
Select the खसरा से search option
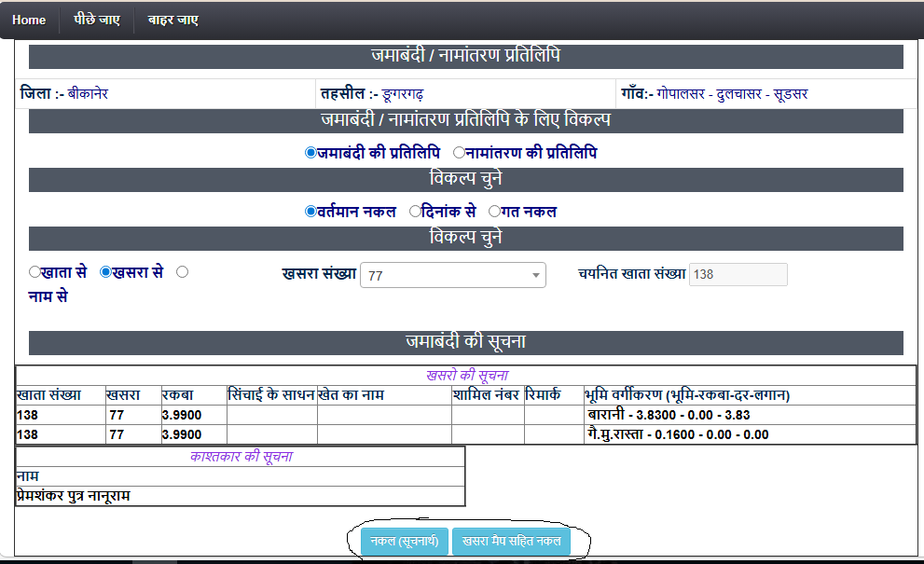pos(105,272)
